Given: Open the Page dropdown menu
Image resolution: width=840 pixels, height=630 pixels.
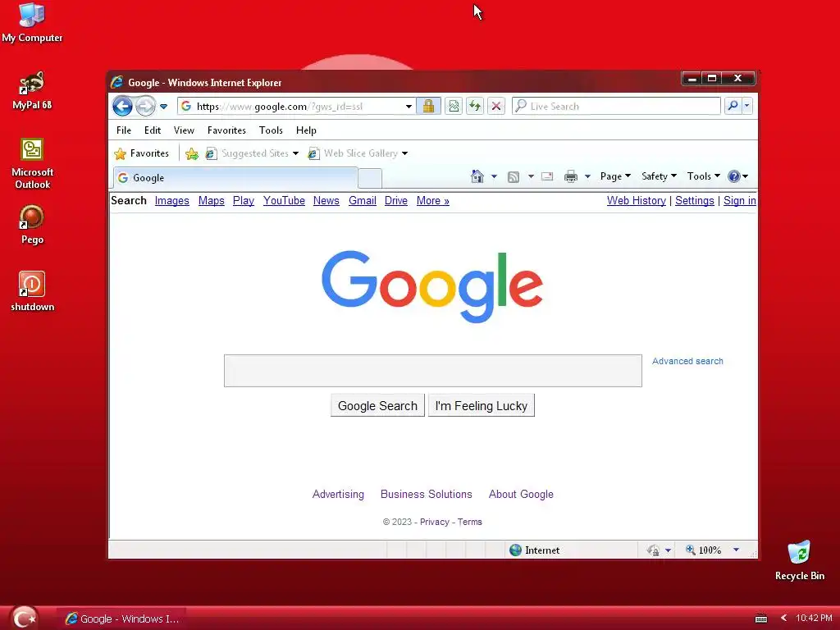Looking at the screenshot, I should click(615, 176).
